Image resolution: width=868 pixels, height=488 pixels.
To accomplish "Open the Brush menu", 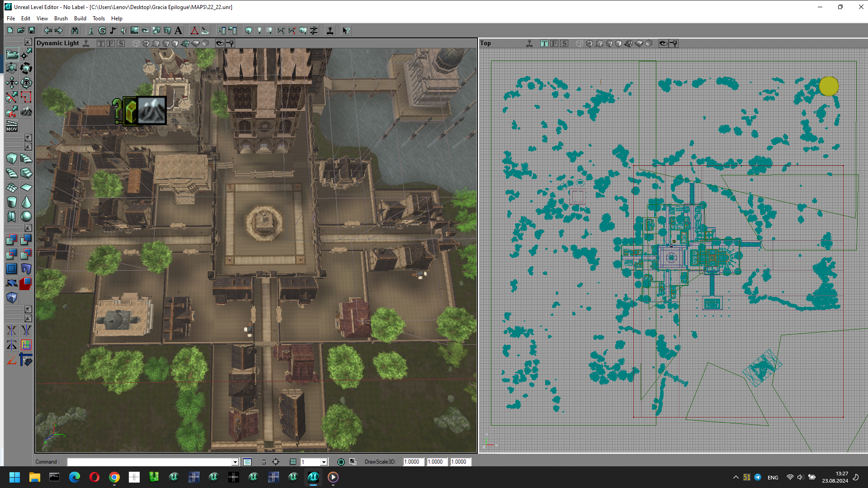I will (x=61, y=19).
